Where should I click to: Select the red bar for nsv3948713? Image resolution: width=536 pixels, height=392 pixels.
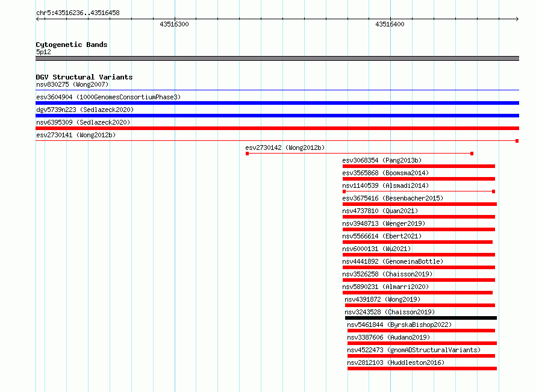(419, 229)
